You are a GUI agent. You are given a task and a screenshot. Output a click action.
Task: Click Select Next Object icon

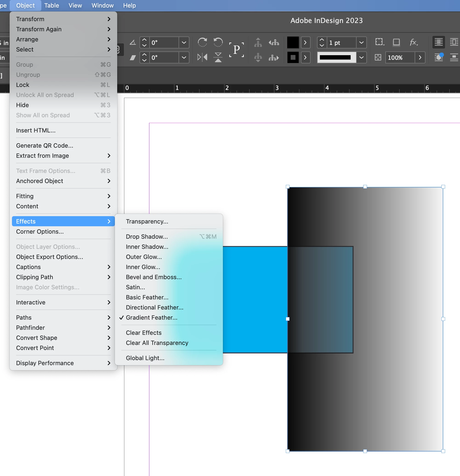pyautogui.click(x=274, y=57)
